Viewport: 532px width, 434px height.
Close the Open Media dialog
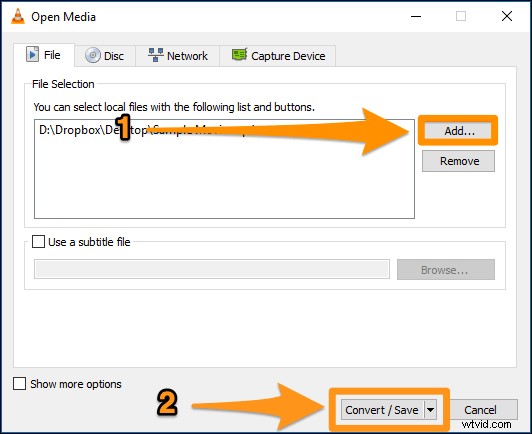click(x=507, y=16)
